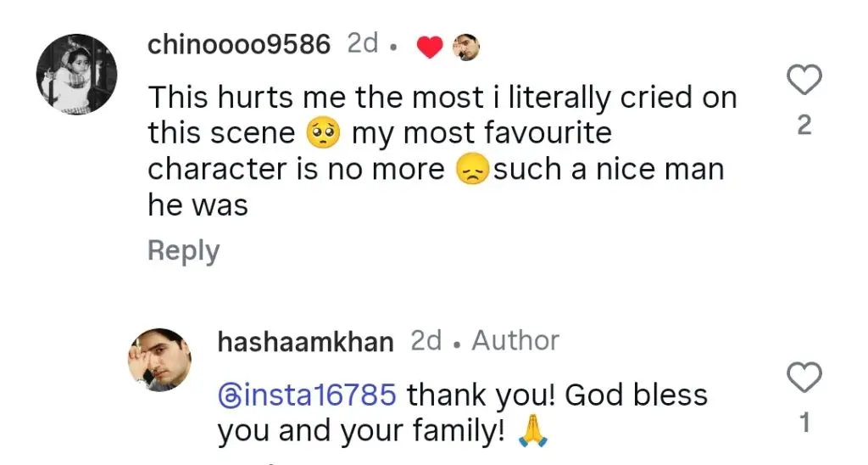Click the pleading face emoji after "this scene"

tap(323, 134)
